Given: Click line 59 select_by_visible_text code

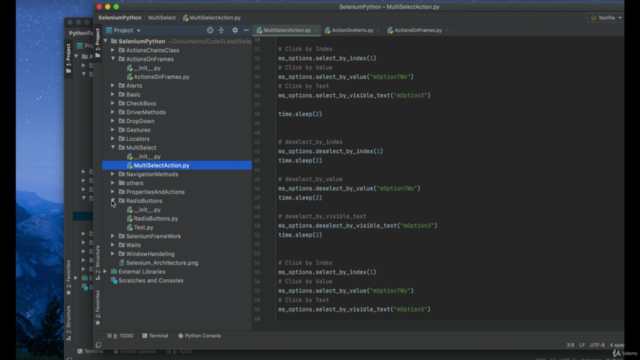Looking at the screenshot, I should click(354, 309).
